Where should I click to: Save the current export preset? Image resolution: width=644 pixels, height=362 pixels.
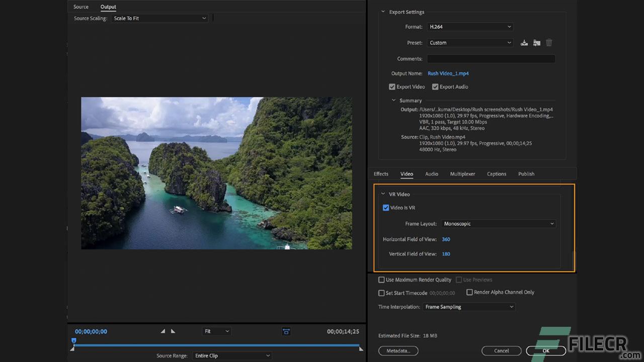pos(524,43)
